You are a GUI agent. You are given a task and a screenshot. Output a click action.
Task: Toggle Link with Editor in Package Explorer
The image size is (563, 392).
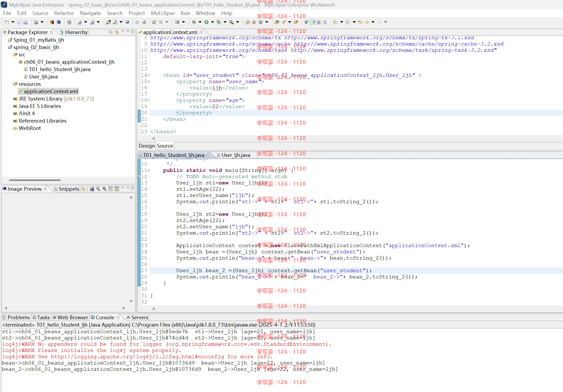117,32
